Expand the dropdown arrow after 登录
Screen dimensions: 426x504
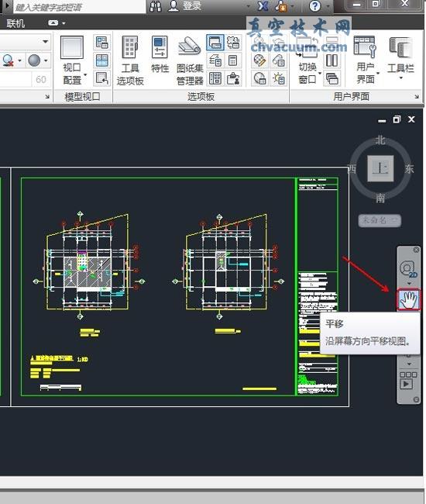(x=249, y=6)
